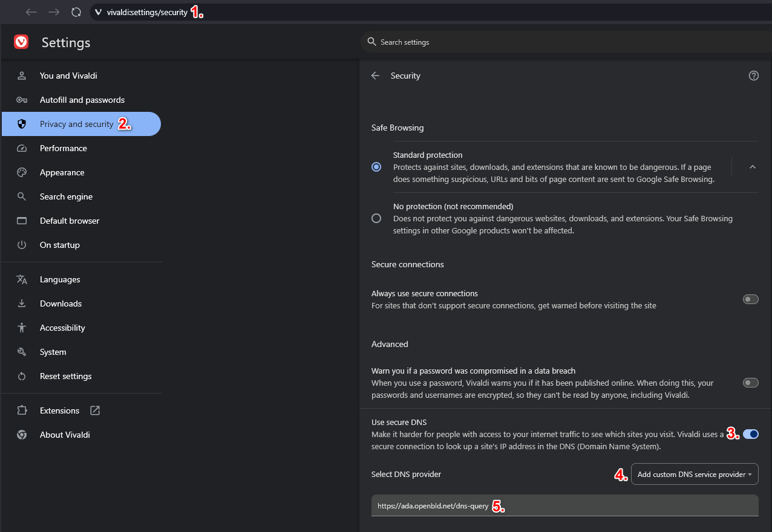Screen dimensions: 772x532
Task: Click the palette icon for Appearance
Action: [22, 172]
